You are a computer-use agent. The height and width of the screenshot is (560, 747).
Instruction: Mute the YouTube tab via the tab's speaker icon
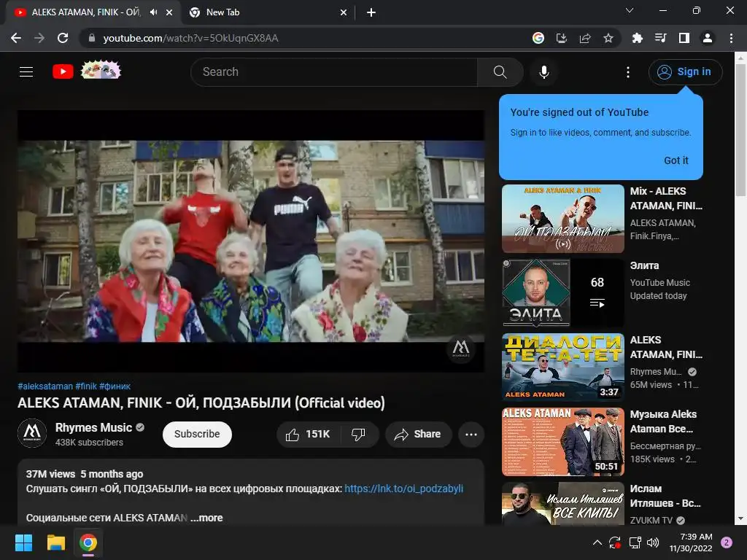pos(153,12)
